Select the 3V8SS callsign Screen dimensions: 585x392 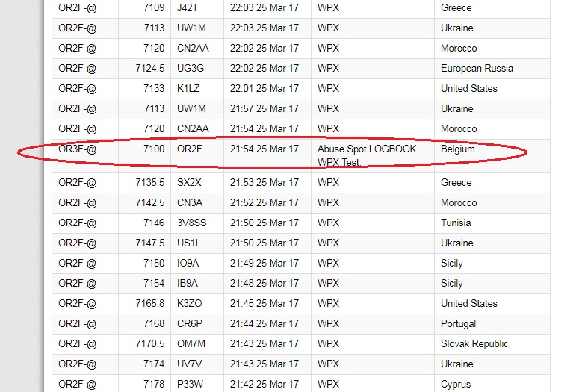point(191,223)
